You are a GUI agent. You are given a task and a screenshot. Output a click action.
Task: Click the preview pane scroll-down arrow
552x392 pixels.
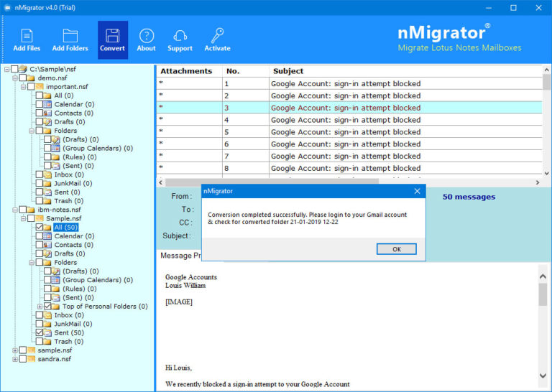543,375
